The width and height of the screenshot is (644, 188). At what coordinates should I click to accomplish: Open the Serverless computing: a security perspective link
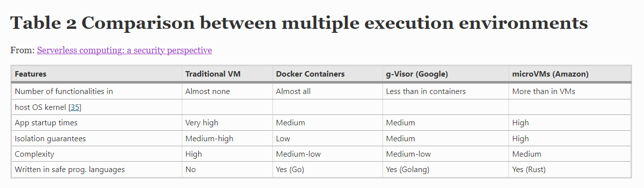(125, 50)
